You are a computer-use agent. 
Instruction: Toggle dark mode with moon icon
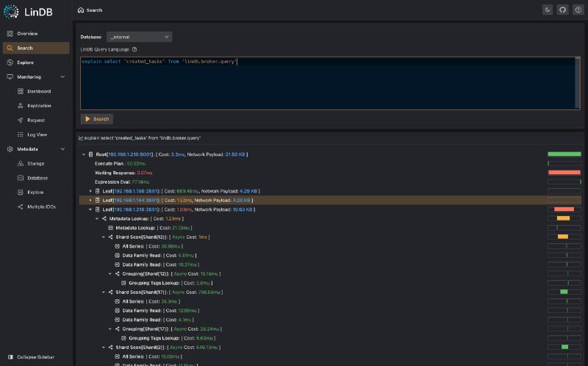pyautogui.click(x=548, y=10)
